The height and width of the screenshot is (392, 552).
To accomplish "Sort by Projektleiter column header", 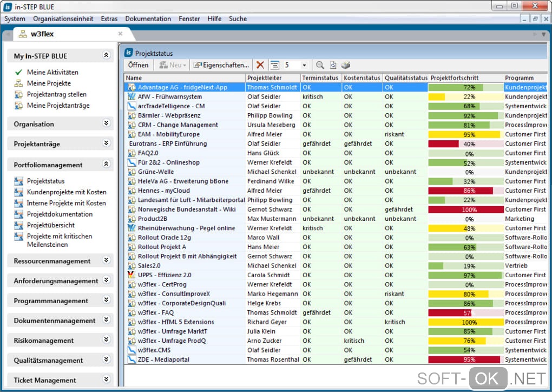I will click(265, 78).
